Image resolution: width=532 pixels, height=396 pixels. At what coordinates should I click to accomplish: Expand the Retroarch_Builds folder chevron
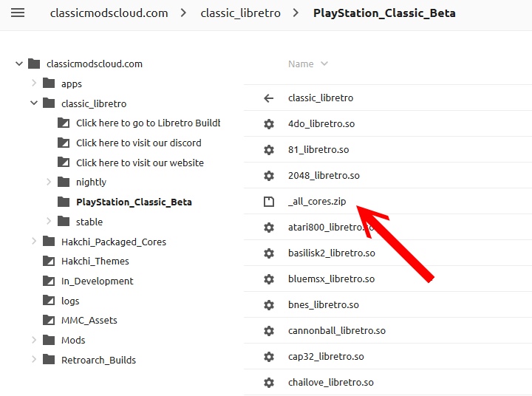34,359
